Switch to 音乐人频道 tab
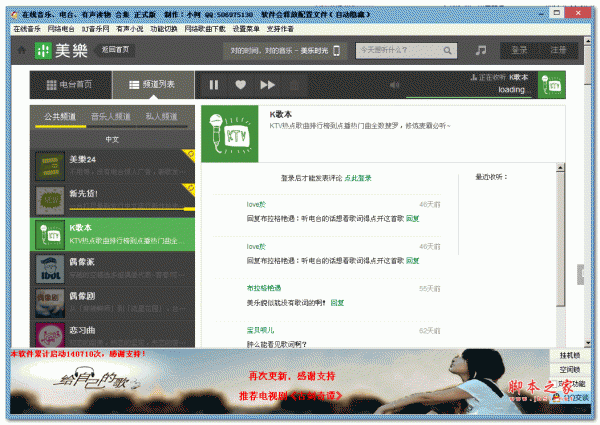The image size is (600, 425). tap(111, 117)
